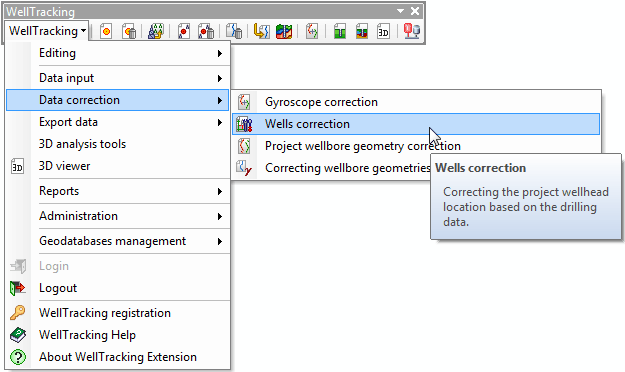Open About WellTracking Extension

click(118, 357)
